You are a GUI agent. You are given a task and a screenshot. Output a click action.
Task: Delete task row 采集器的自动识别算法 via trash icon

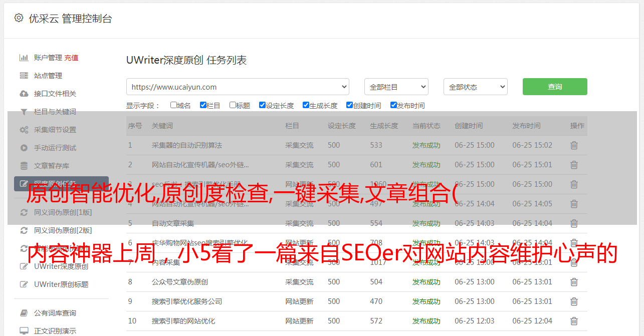tap(574, 145)
